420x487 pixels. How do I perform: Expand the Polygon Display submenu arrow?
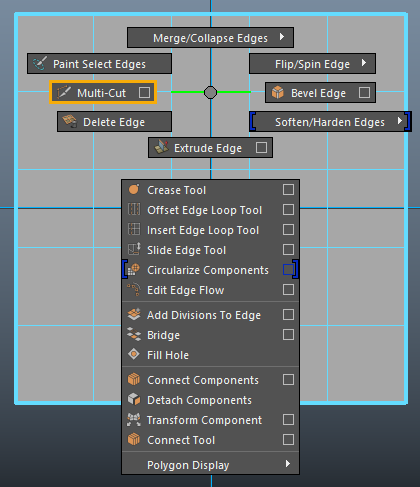288,464
